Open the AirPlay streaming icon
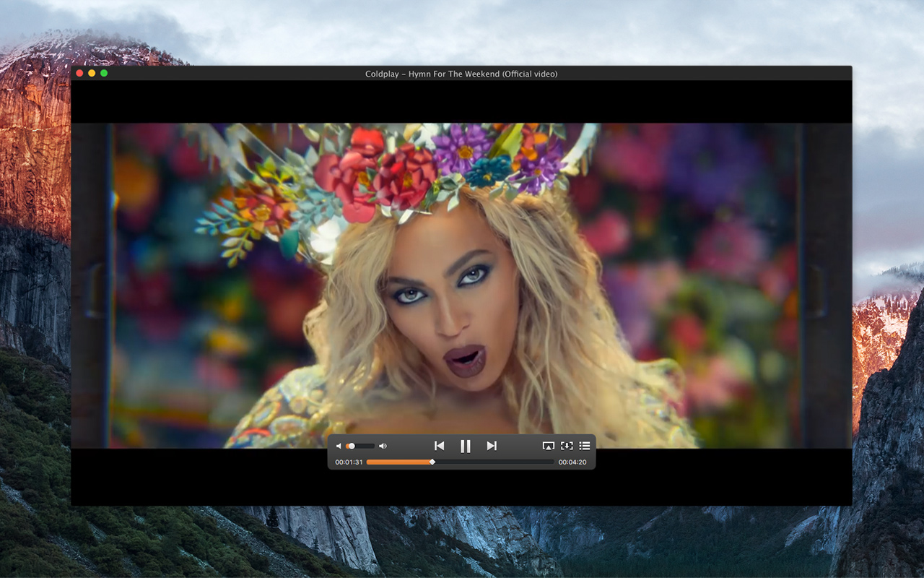The width and height of the screenshot is (924, 578). (x=548, y=446)
